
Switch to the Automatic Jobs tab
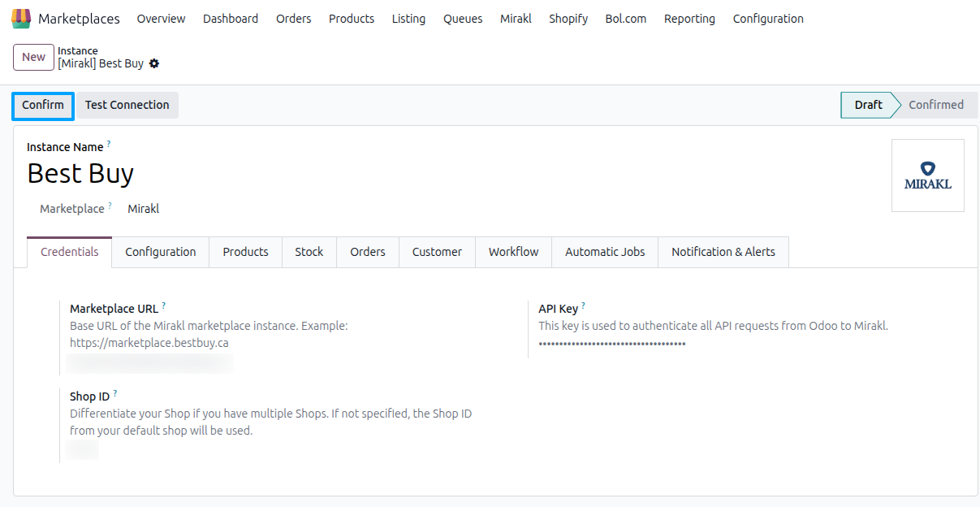point(605,252)
